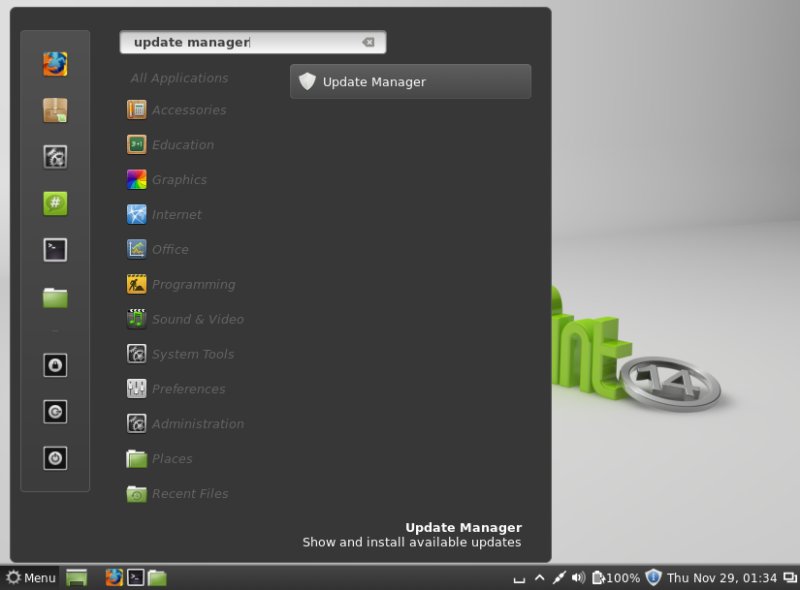This screenshot has height=590, width=800.
Task: Open the clock calendar in the panel
Action: tap(722, 577)
